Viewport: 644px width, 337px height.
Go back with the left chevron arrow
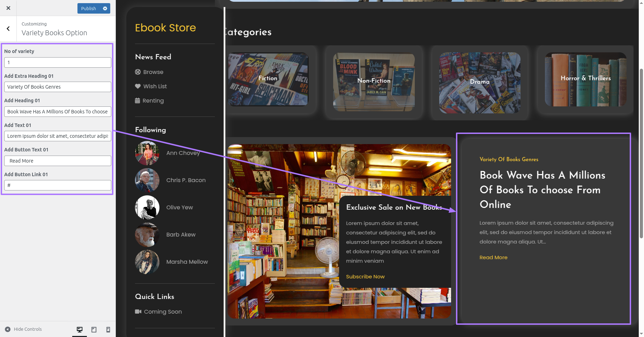coord(8,29)
